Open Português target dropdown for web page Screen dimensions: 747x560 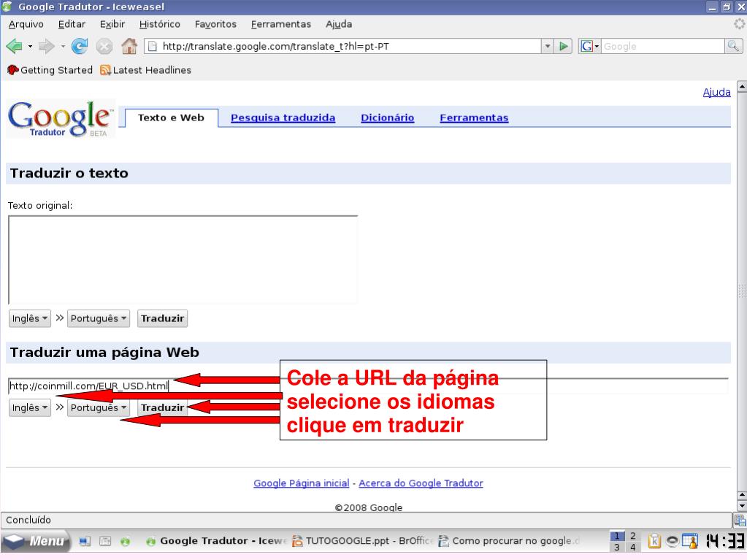pos(98,407)
